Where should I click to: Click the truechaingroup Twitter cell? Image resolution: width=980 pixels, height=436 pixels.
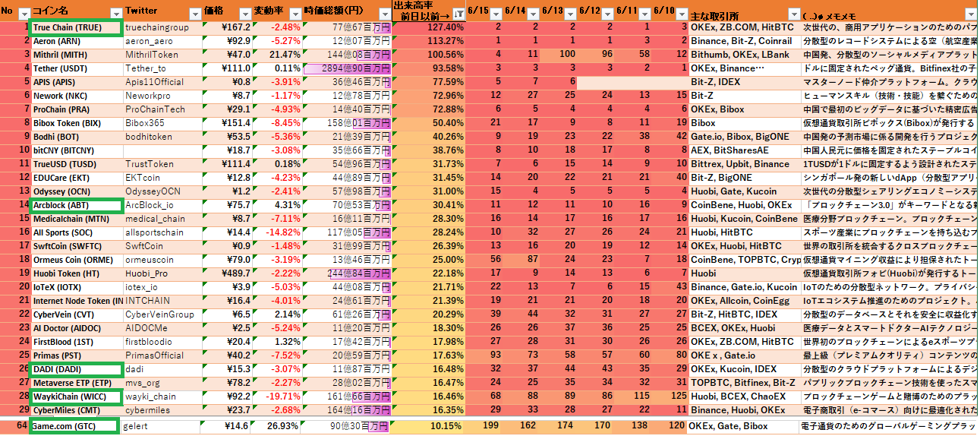[x=162, y=27]
